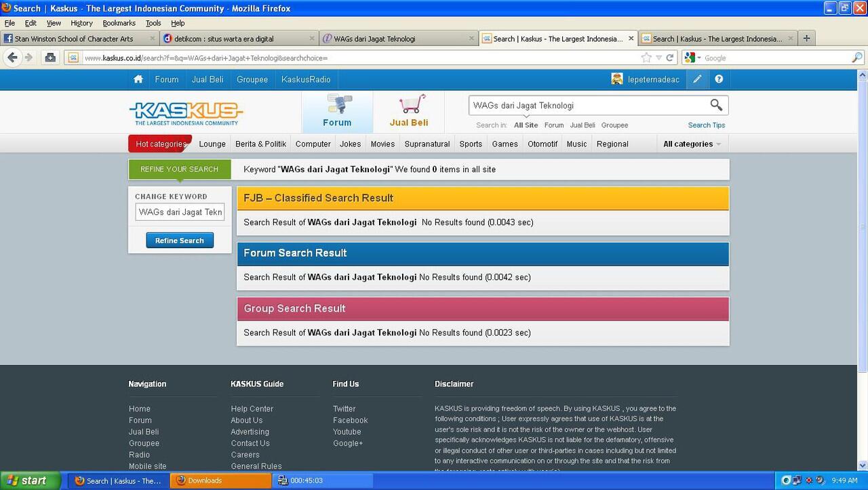Open Berita & Politik category
Screen dimensions: 868x490
pos(261,144)
